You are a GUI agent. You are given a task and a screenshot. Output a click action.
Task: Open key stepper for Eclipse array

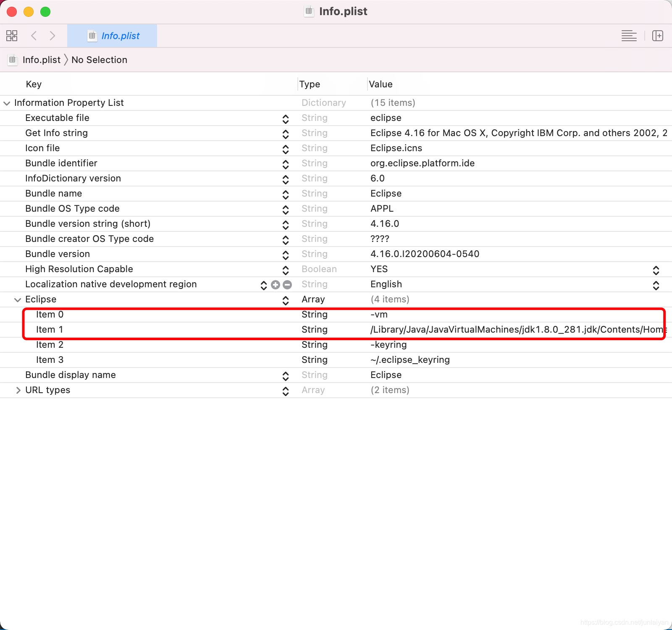pyautogui.click(x=286, y=300)
